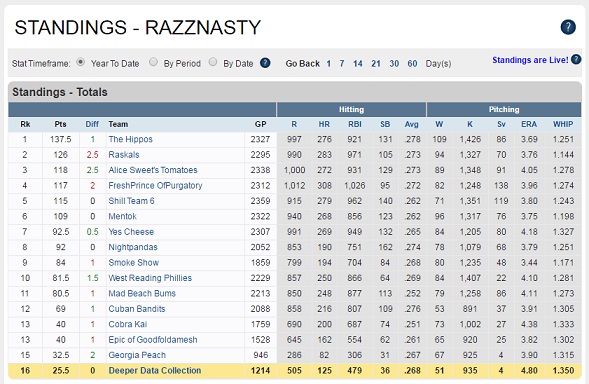Sort by ERA column header
This screenshot has height=384, width=589.
tap(529, 124)
